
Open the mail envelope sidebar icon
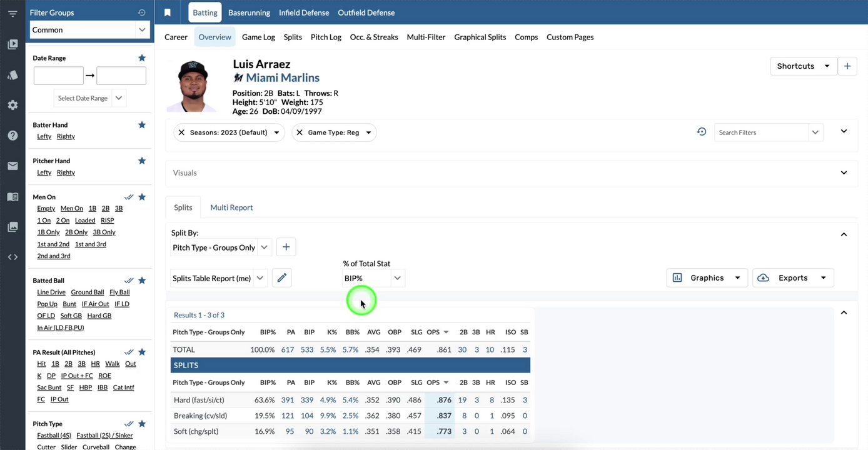13,166
